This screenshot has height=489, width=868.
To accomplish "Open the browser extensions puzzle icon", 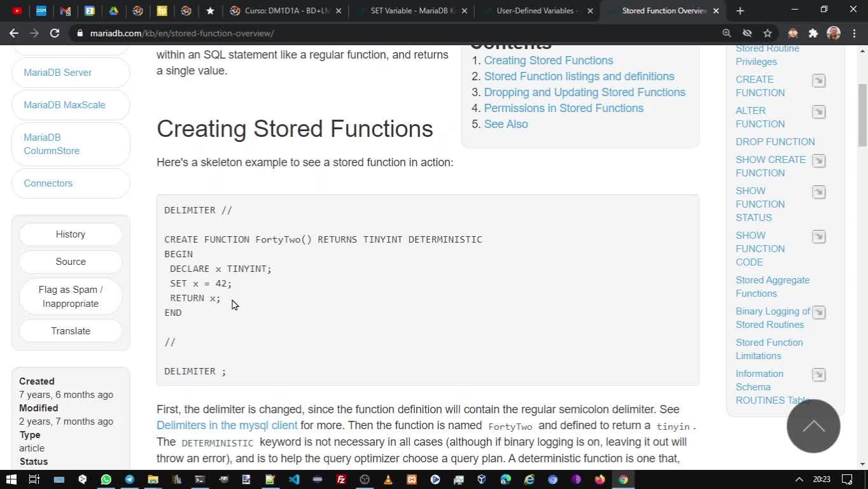I will [x=813, y=33].
